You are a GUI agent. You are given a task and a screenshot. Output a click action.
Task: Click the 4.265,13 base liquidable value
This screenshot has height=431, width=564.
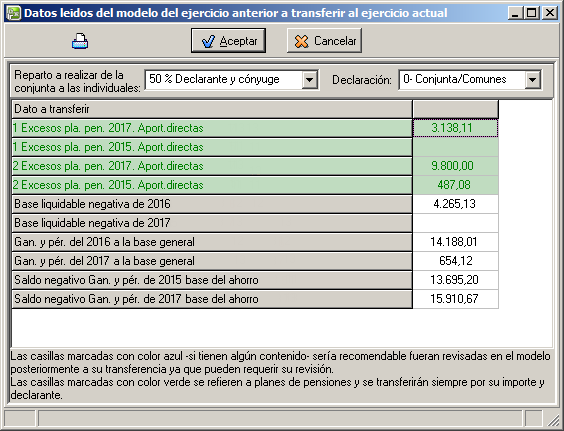pos(455,204)
